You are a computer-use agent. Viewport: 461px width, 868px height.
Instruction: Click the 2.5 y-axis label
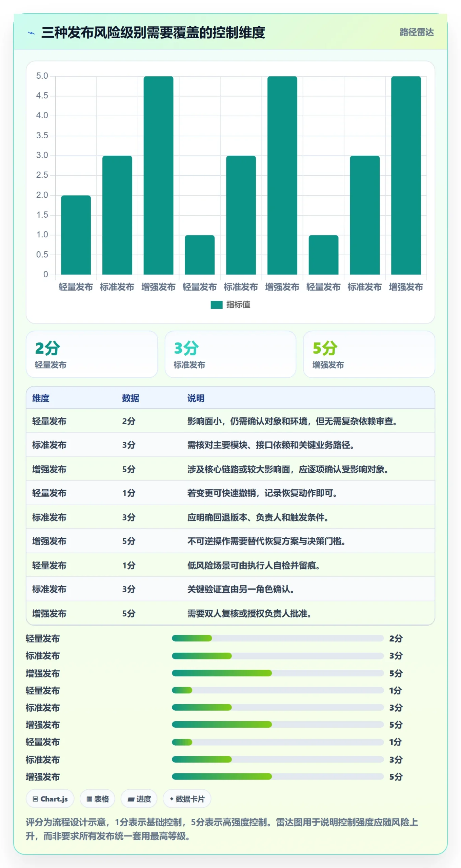42,175
